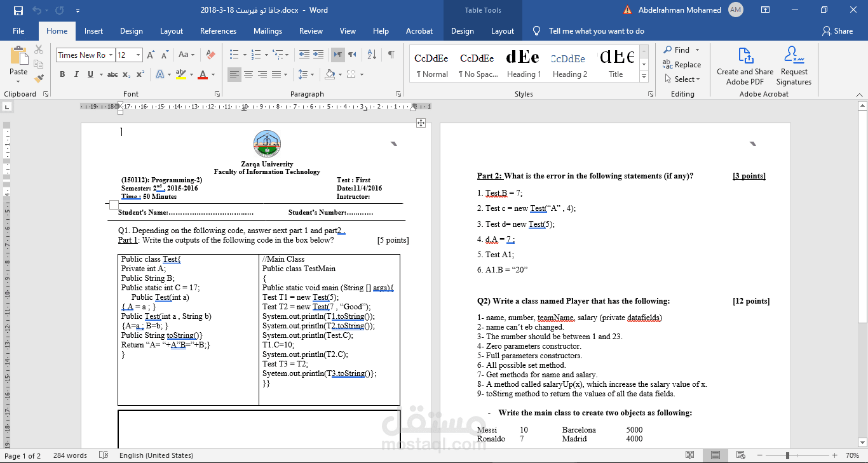This screenshot has height=463, width=868.
Task: Align text right
Action: (x=262, y=74)
